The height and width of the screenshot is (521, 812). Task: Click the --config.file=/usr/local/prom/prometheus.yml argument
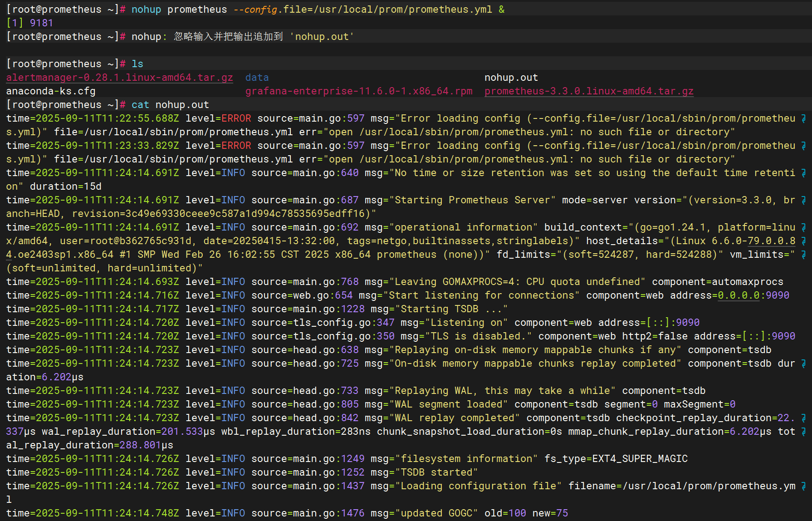point(363,10)
